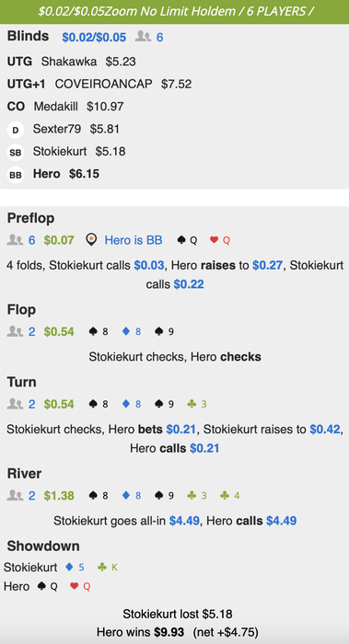Click the players icon in River row

pyautogui.click(x=16, y=496)
